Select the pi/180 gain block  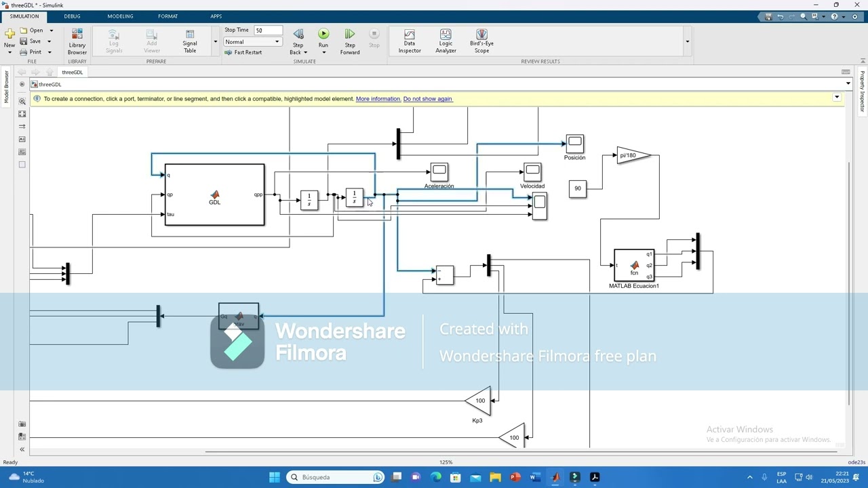coord(633,155)
